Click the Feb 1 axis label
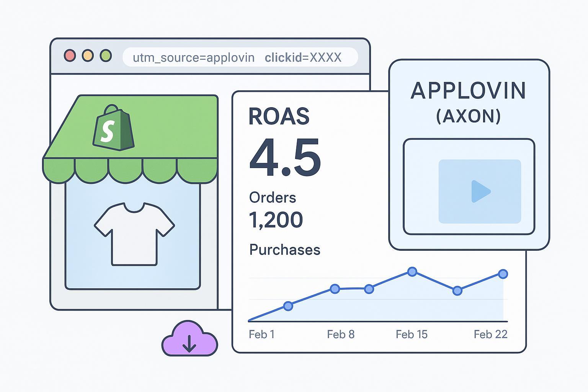The height and width of the screenshot is (392, 588). coord(262,335)
